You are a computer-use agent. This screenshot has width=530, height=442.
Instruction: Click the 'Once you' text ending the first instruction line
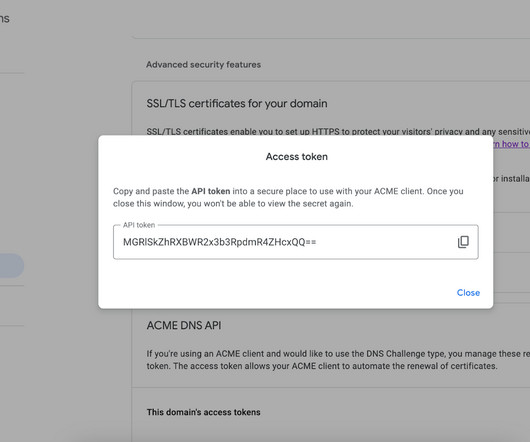pyautogui.click(x=445, y=191)
